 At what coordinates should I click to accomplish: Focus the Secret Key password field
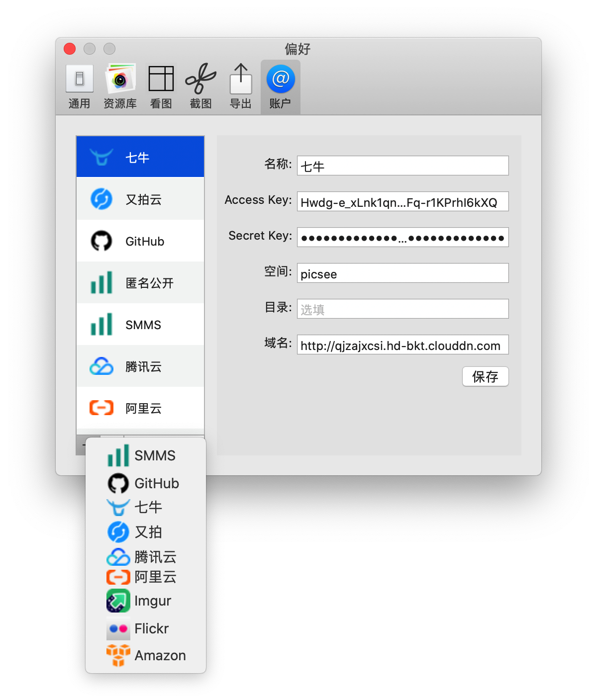click(402, 237)
